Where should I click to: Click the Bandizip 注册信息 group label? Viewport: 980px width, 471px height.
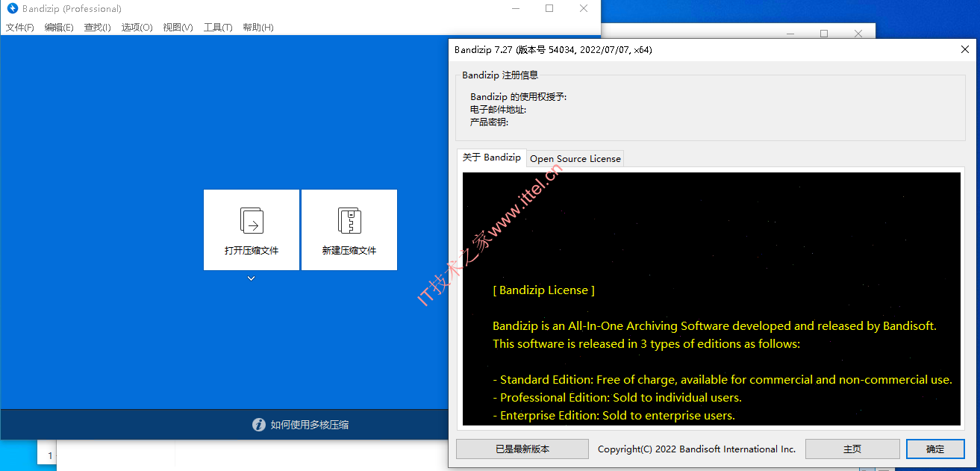coord(500,75)
